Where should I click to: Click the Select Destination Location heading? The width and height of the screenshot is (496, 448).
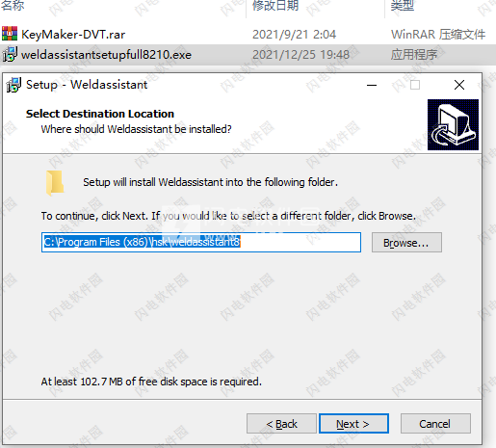100,114
